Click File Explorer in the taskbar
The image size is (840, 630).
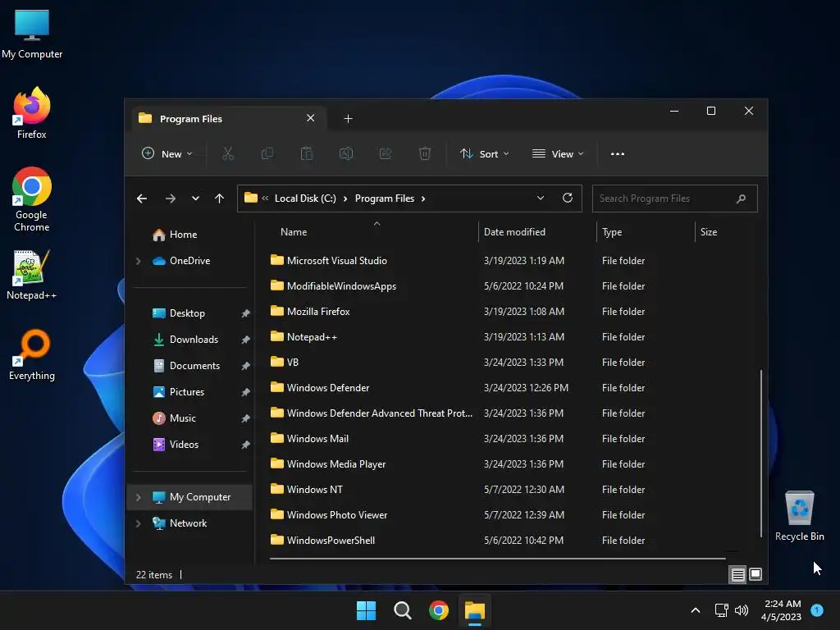(475, 610)
